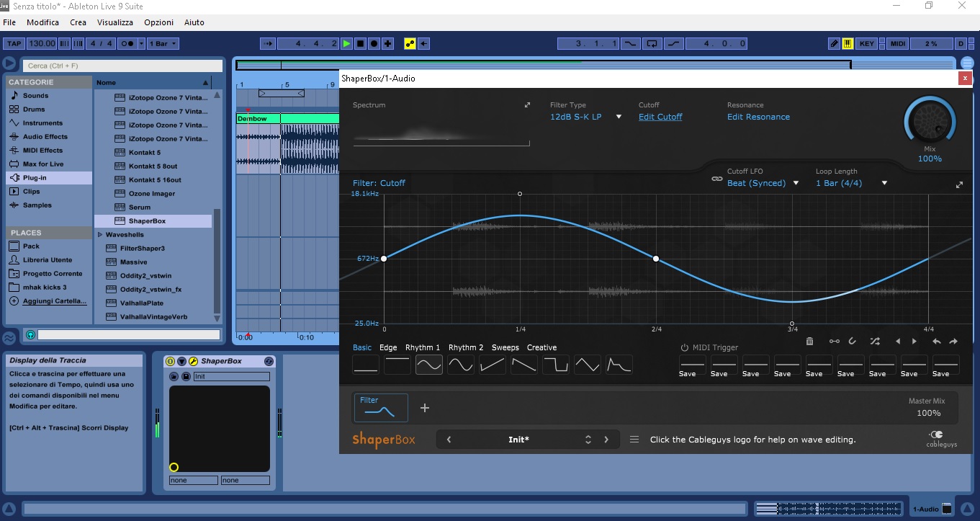Open the Modifica menu

coord(42,22)
